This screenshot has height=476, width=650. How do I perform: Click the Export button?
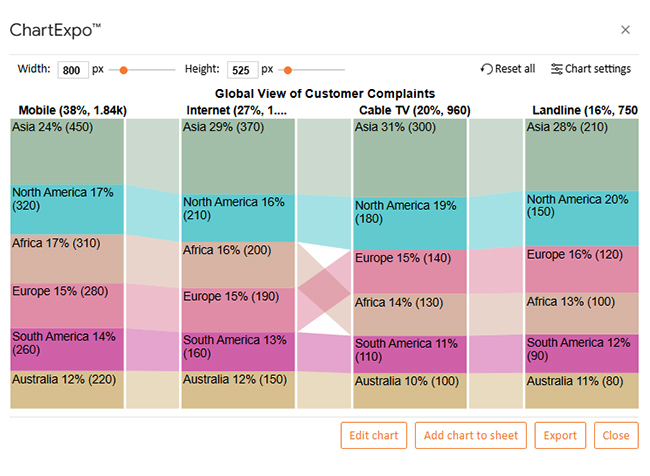tap(560, 435)
